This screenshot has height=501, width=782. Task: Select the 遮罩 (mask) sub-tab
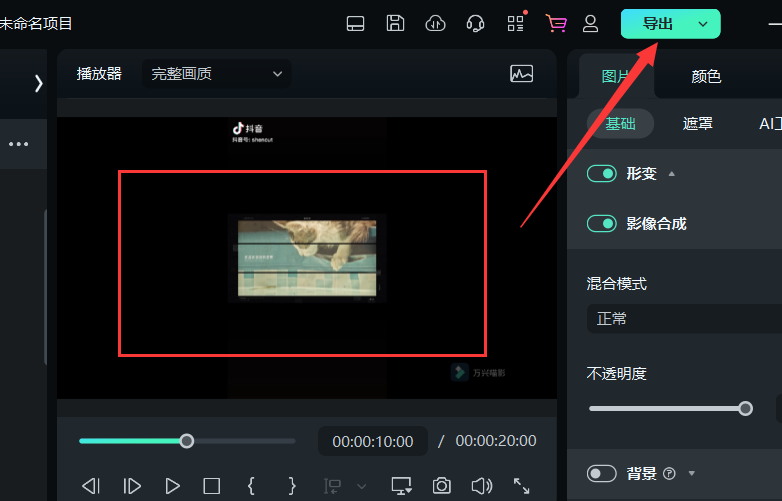pyautogui.click(x=697, y=124)
